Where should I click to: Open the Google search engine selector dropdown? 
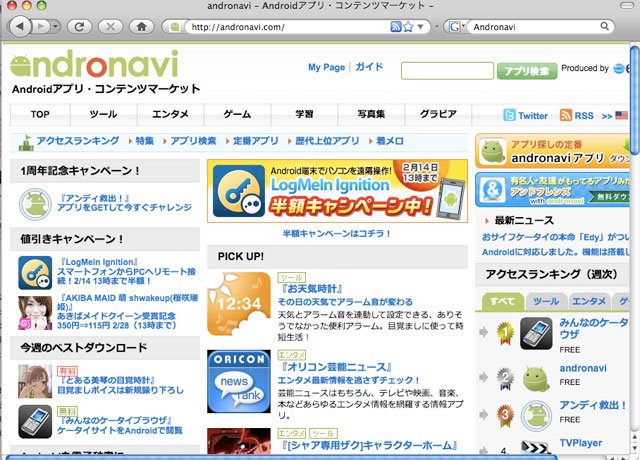[x=456, y=27]
